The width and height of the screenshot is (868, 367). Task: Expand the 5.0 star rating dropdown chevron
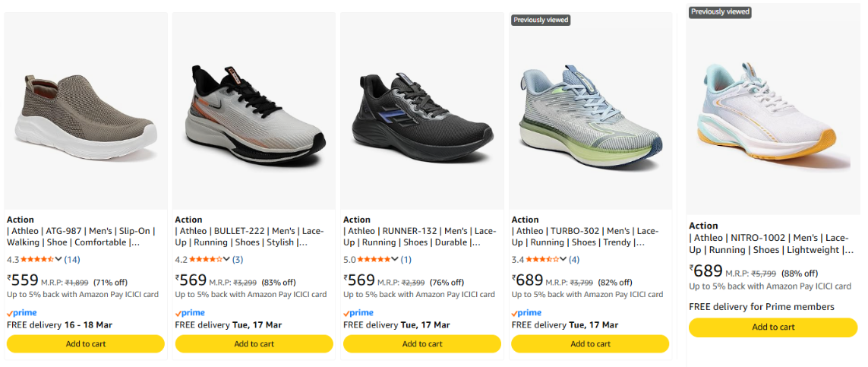(395, 260)
